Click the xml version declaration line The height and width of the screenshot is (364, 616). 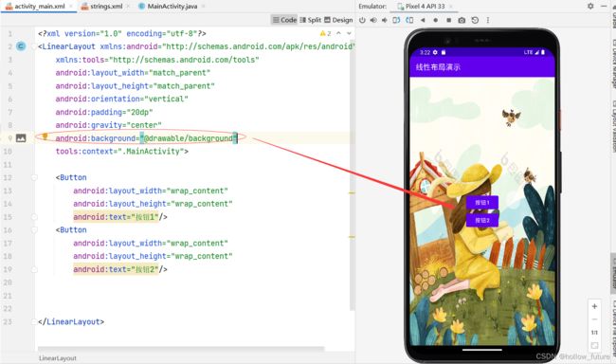coord(122,33)
